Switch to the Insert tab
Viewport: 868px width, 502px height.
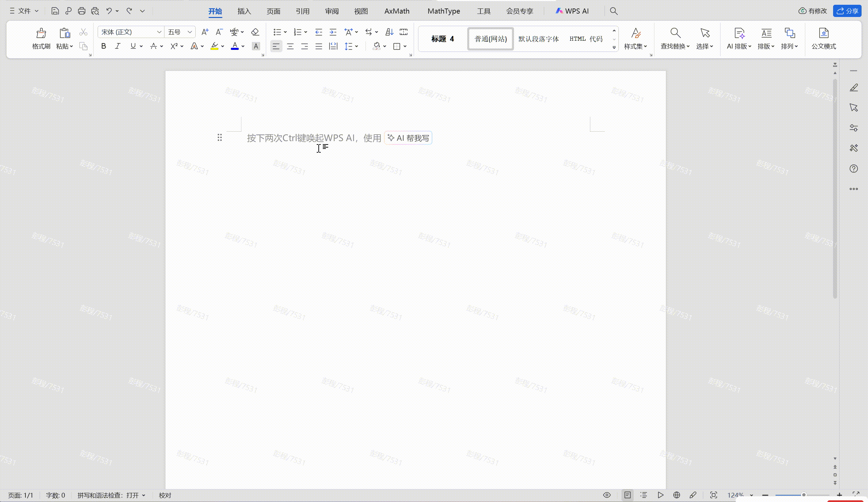244,11
